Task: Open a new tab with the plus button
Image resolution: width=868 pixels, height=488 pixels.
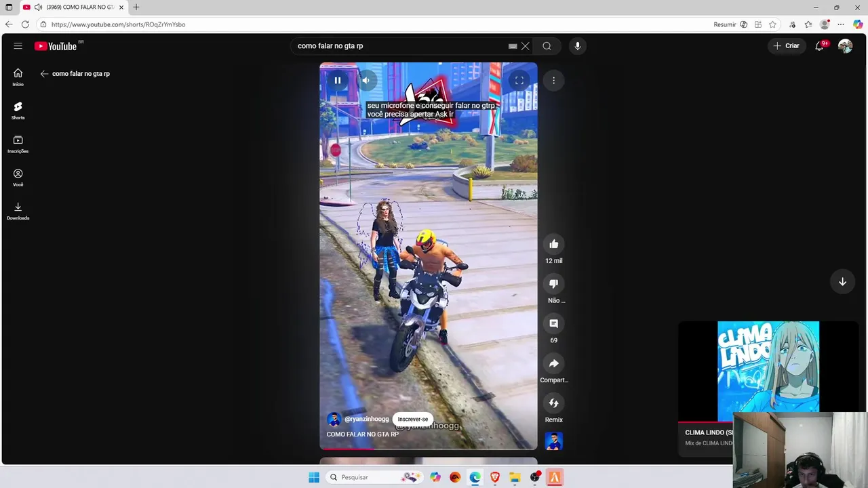Action: tap(136, 7)
